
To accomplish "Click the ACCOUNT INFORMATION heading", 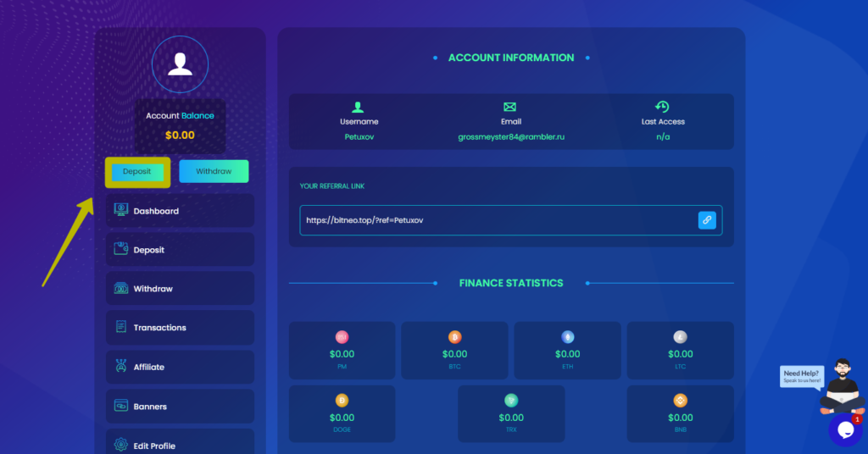I will pos(511,58).
